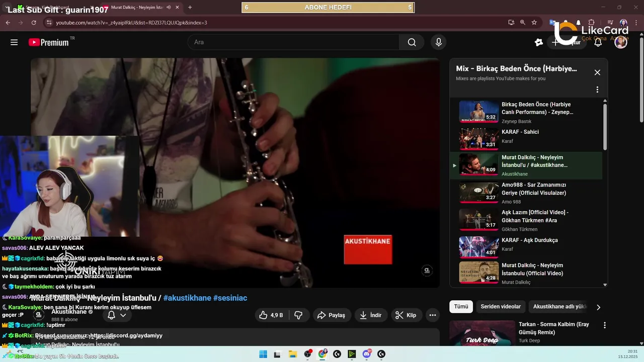Viewport: 644px width, 362px height.
Task: Select the Tümü filter chip
Action: [x=461, y=307]
